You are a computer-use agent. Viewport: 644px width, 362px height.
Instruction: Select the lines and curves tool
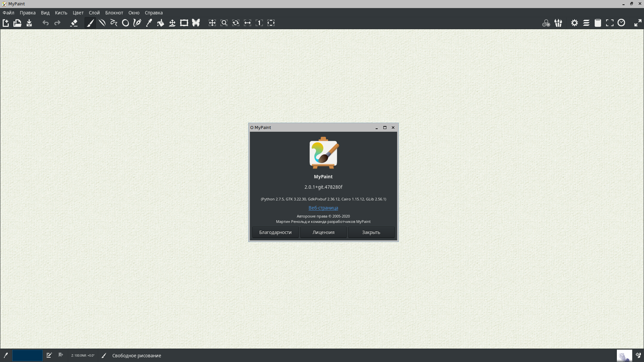point(102,23)
